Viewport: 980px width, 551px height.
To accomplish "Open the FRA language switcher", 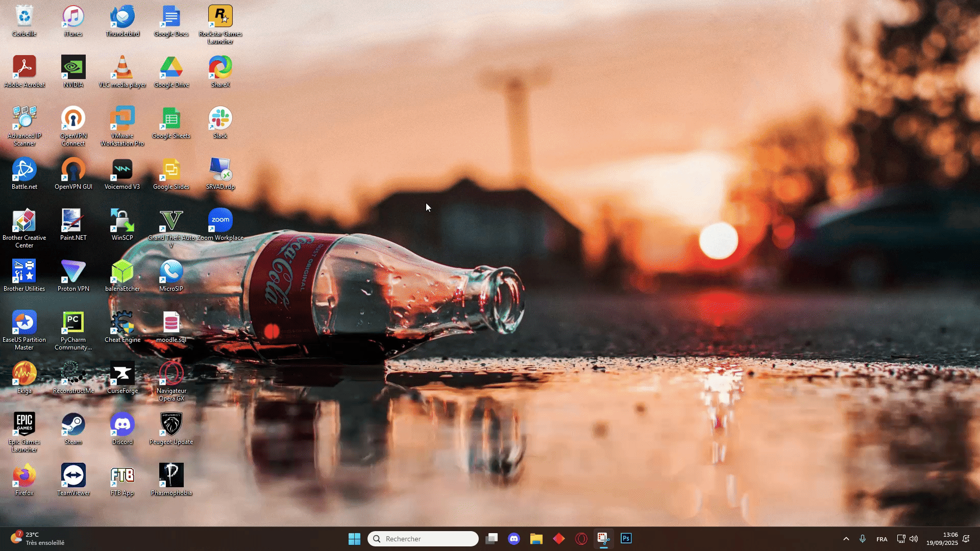I will 881,539.
